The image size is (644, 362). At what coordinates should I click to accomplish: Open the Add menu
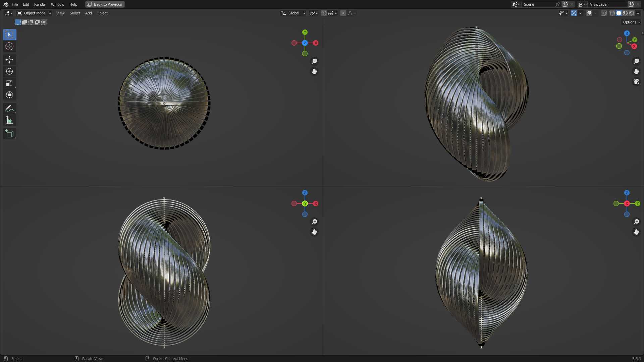88,13
